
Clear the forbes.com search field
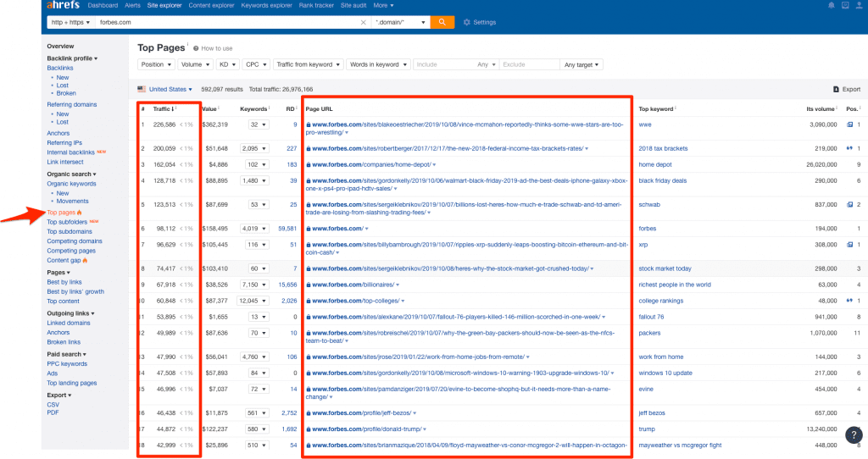pyautogui.click(x=363, y=23)
